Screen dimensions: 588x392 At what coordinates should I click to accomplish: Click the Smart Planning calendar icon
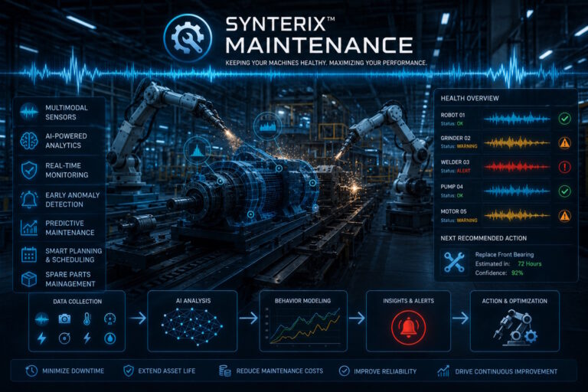point(29,255)
